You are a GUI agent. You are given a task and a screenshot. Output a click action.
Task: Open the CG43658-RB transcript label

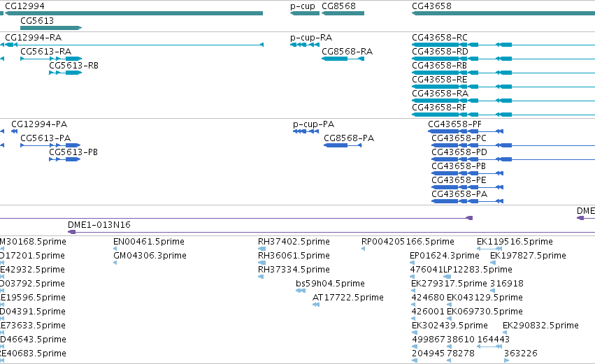pos(439,66)
